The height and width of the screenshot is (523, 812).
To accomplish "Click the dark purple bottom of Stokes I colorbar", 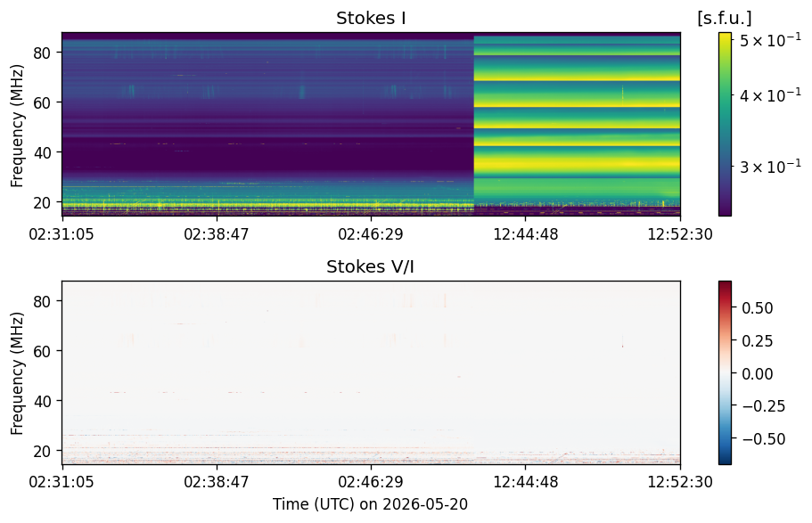I will coord(725,212).
